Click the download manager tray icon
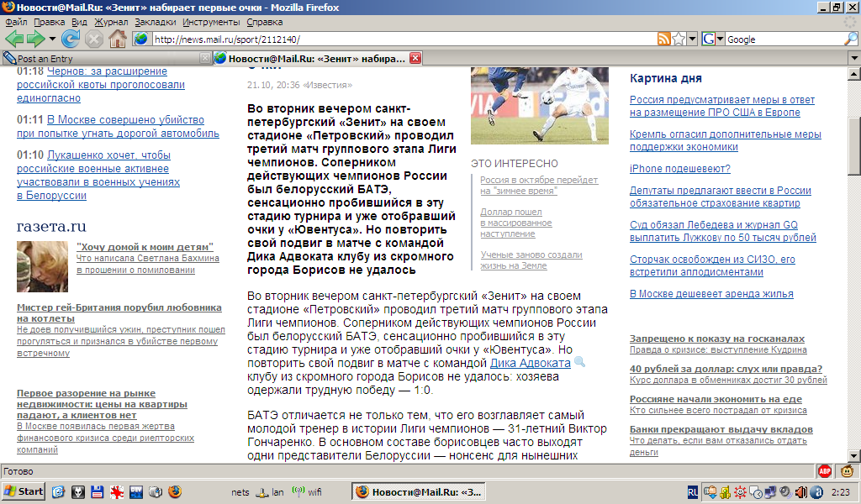The height and width of the screenshot is (504, 861). coord(710,492)
